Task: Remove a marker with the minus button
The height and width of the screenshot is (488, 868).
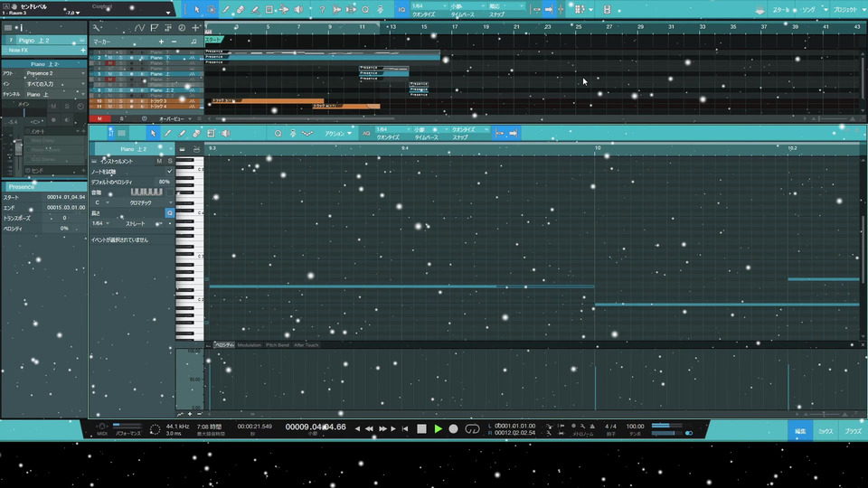Action: tap(175, 42)
